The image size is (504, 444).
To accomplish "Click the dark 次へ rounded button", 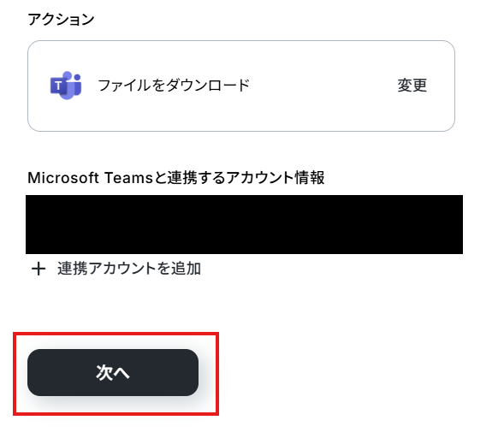I will click(x=113, y=372).
